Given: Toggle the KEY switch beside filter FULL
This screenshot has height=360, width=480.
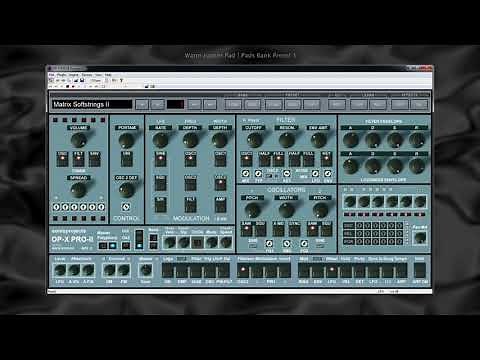Looking at the screenshot, I should pos(326,159).
